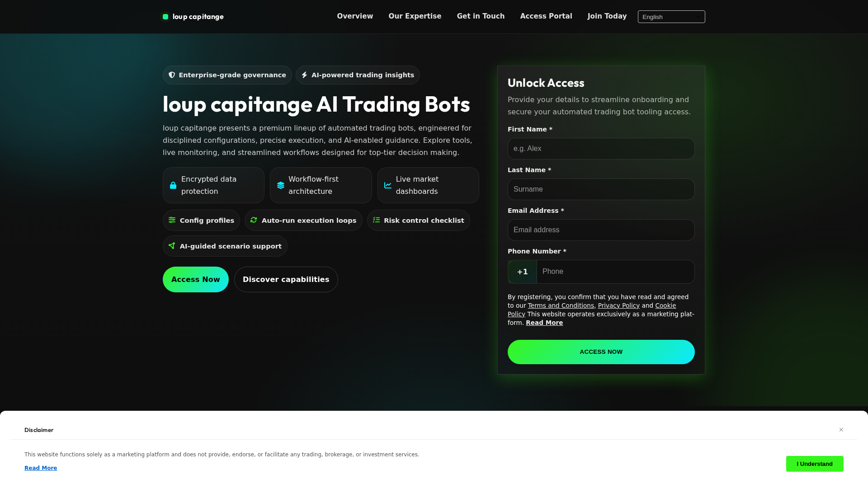
Task: Click Read More in the Disclaimer banner
Action: (41, 468)
